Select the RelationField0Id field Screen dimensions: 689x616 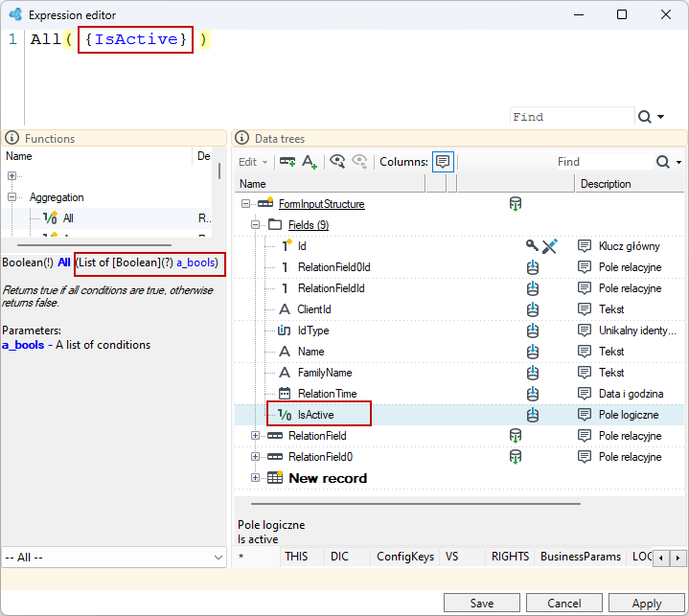point(333,267)
